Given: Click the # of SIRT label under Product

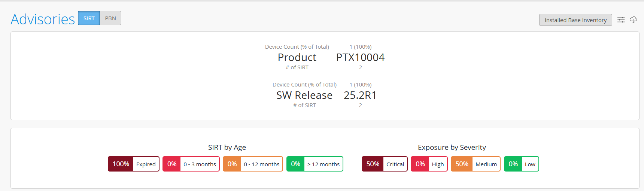Looking at the screenshot, I should tap(297, 67).
